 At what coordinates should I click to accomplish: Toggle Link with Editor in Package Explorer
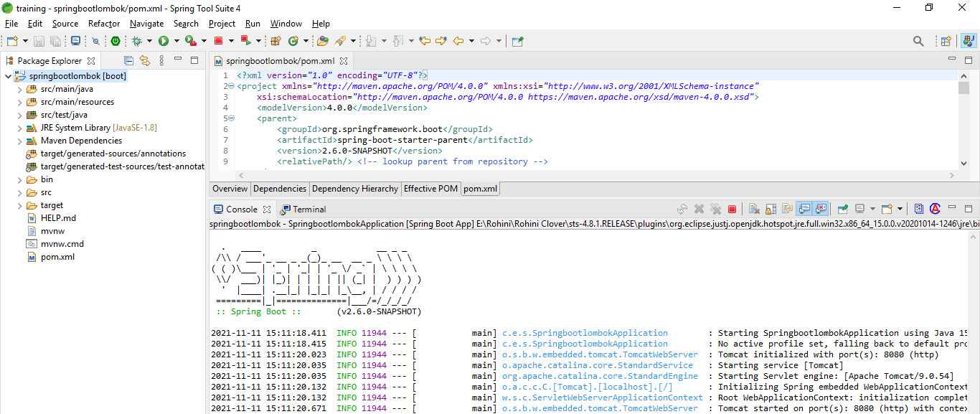click(x=145, y=61)
